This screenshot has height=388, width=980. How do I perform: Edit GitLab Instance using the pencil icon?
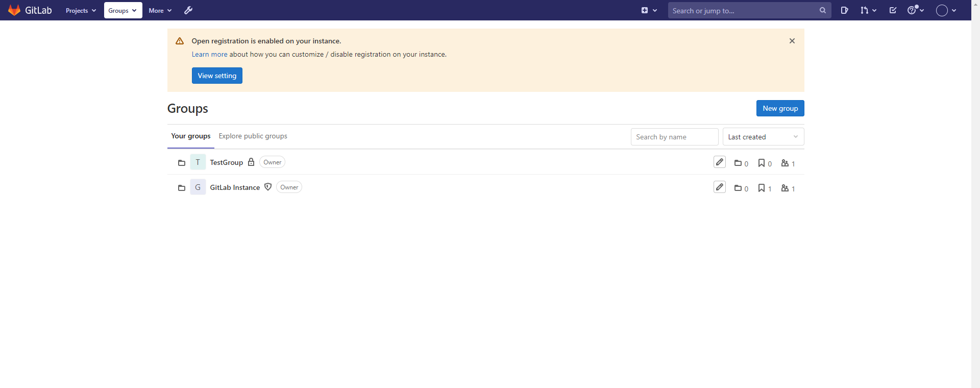point(720,187)
